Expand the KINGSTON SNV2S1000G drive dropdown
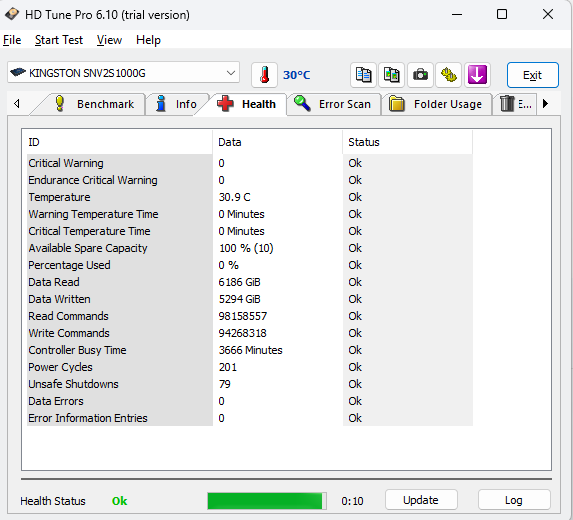This screenshot has height=520, width=573. pos(231,73)
